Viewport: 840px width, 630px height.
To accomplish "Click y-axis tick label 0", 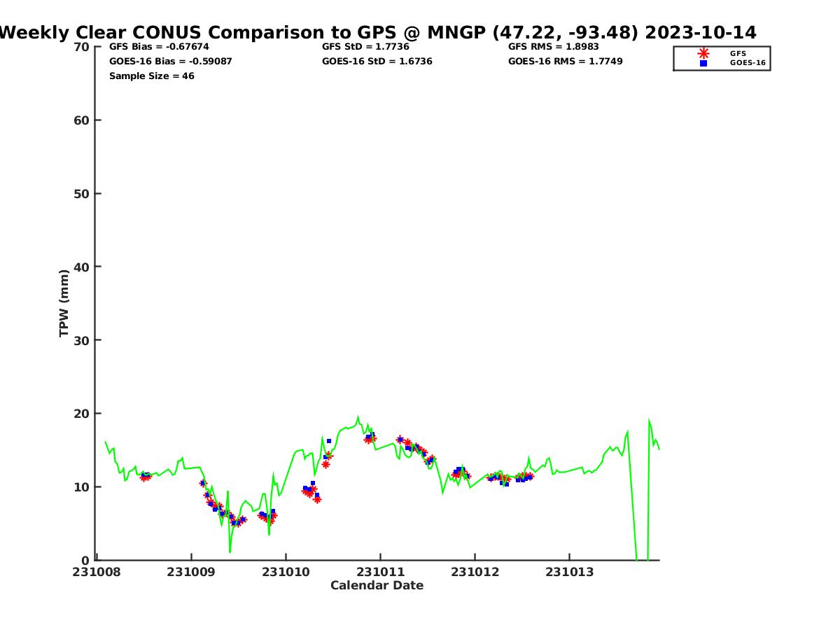I will click(86, 560).
